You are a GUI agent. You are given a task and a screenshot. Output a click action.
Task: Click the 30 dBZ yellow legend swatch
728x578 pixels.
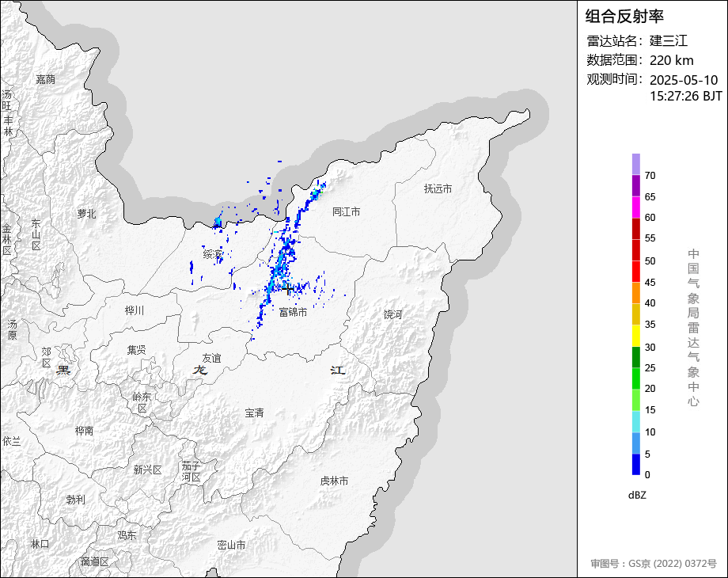coord(636,336)
